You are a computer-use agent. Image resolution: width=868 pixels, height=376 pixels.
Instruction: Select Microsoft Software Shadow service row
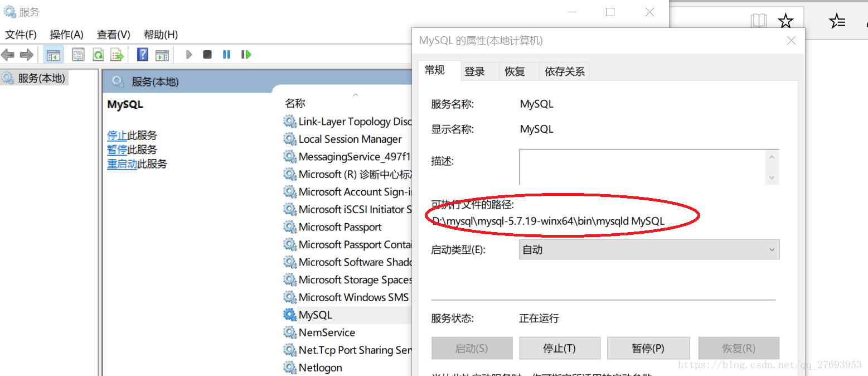[x=347, y=262]
